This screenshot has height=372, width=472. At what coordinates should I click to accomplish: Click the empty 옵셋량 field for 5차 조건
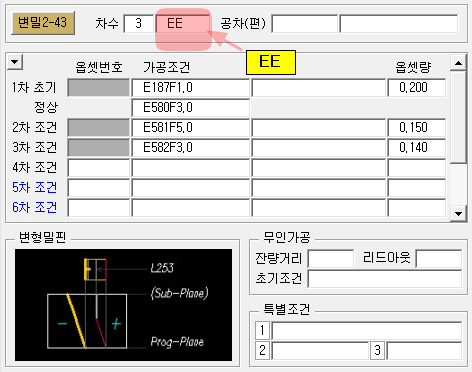[x=417, y=188]
